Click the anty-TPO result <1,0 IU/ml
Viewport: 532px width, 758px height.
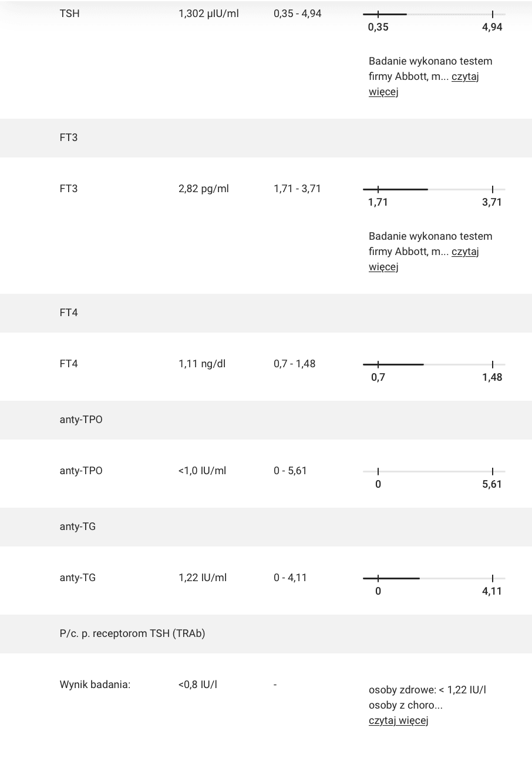[202, 471]
